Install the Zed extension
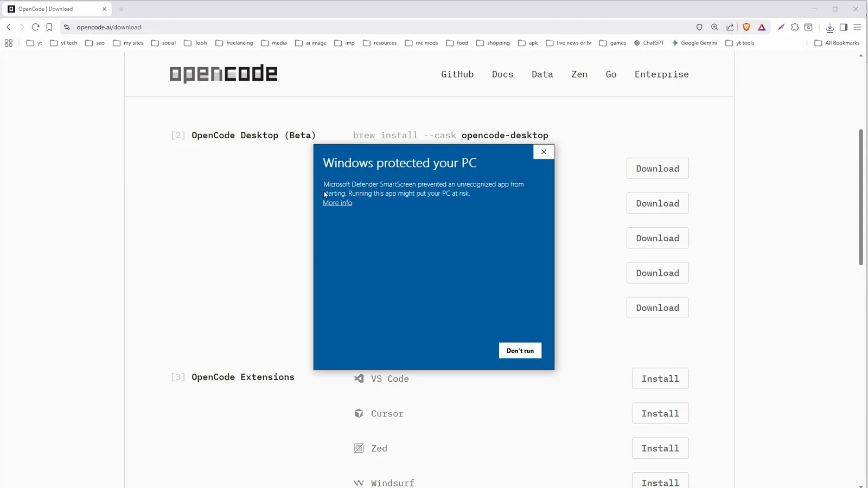This screenshot has height=488, width=868. tap(660, 448)
